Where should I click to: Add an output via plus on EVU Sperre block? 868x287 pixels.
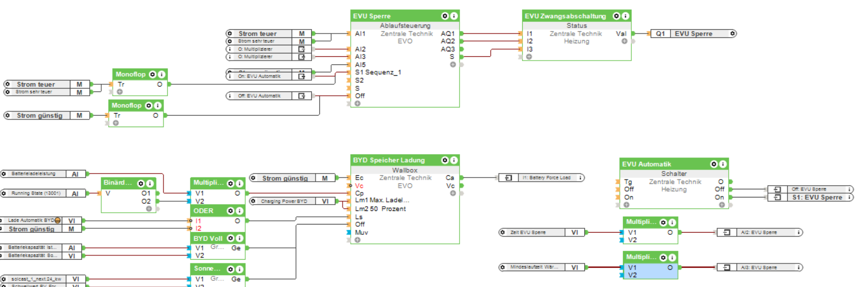(x=453, y=65)
